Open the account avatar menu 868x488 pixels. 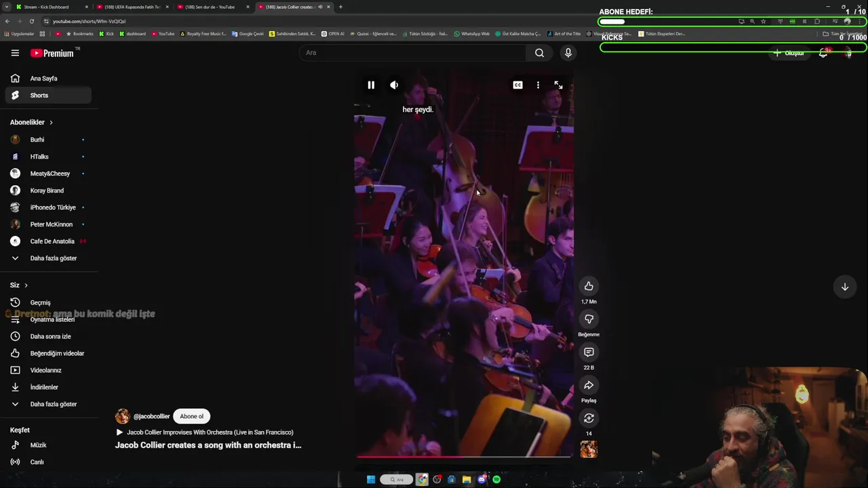pos(848,53)
